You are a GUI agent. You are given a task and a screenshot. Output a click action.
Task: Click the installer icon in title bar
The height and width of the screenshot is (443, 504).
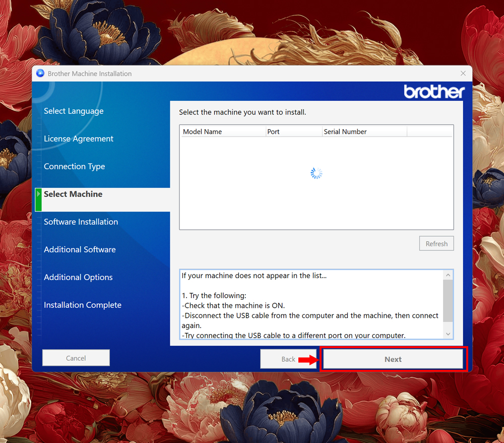tap(40, 73)
